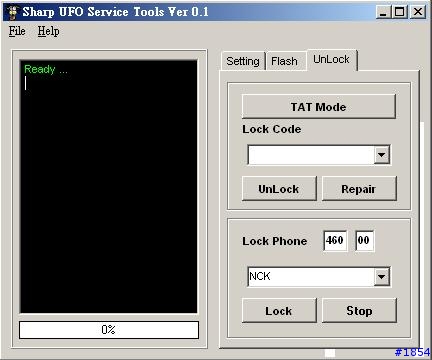Click the Sharp UFO app icon in title bar

coord(13,12)
